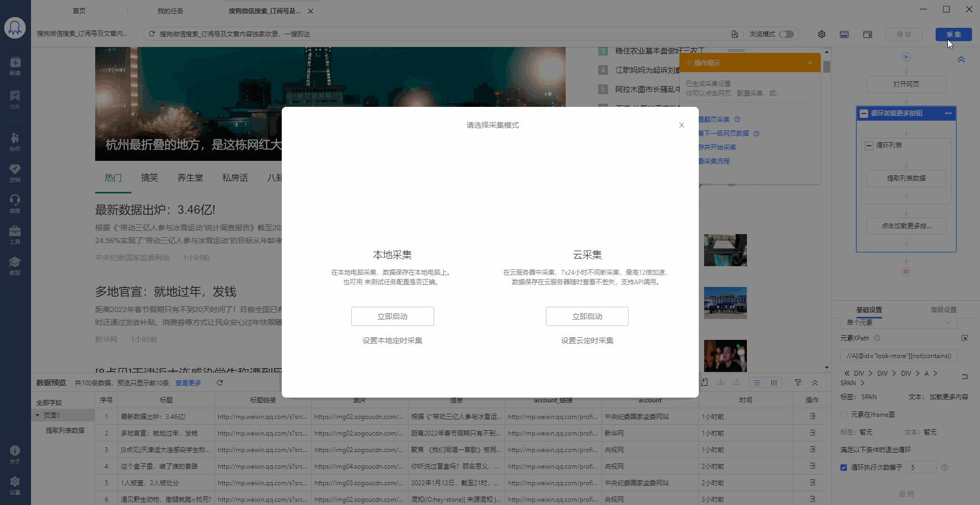Viewport: 980px width, 505px height.
Task: Open 任务 (Tasks) in the left sidebar
Action: (x=15, y=99)
